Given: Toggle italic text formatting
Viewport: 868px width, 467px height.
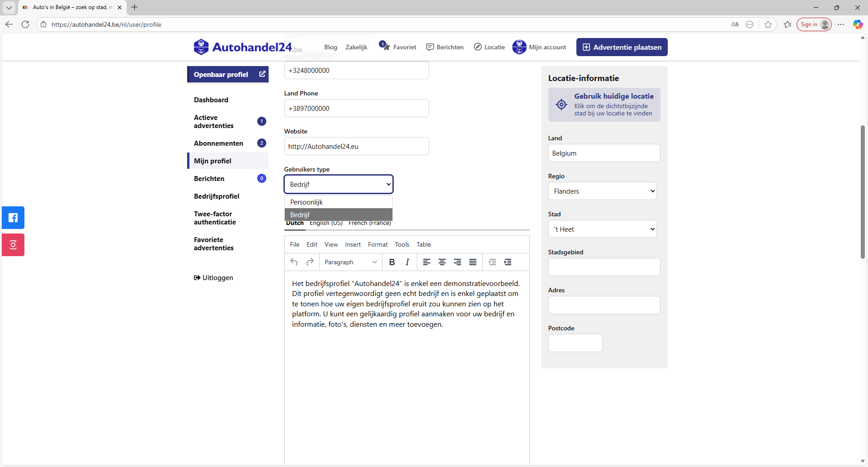Looking at the screenshot, I should click(x=407, y=262).
